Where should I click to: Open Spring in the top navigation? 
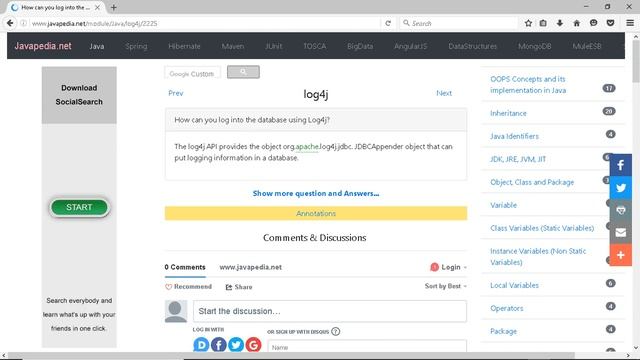coord(136,46)
